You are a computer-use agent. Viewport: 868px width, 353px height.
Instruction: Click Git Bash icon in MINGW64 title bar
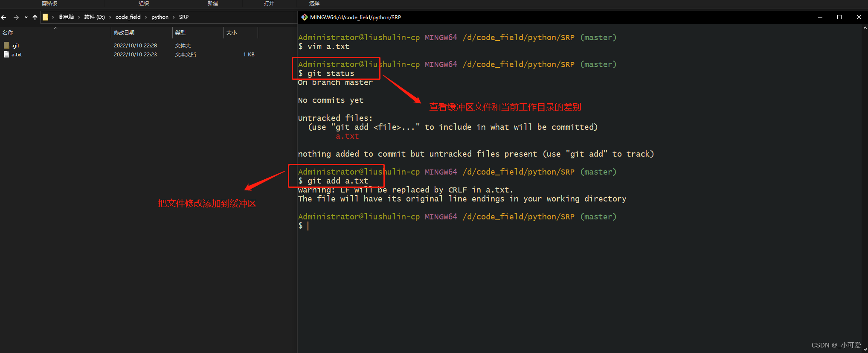click(304, 17)
